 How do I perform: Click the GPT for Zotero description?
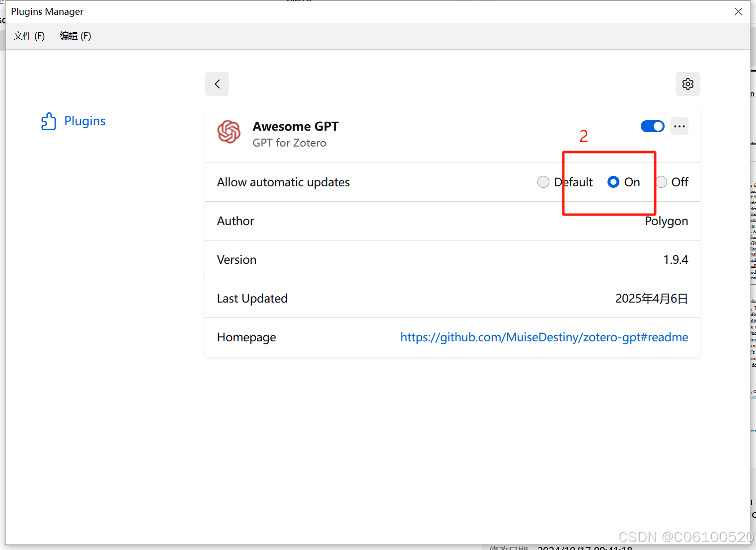[290, 143]
